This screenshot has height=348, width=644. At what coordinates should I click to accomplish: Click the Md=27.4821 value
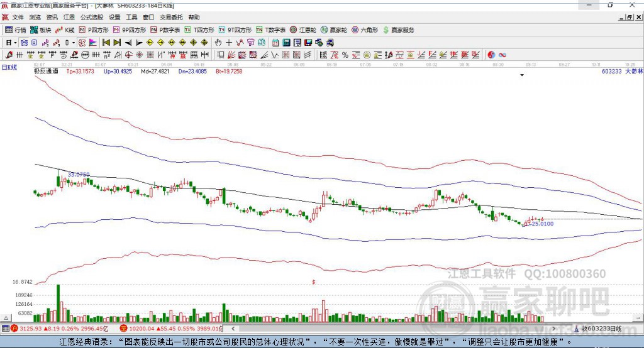[x=155, y=71]
